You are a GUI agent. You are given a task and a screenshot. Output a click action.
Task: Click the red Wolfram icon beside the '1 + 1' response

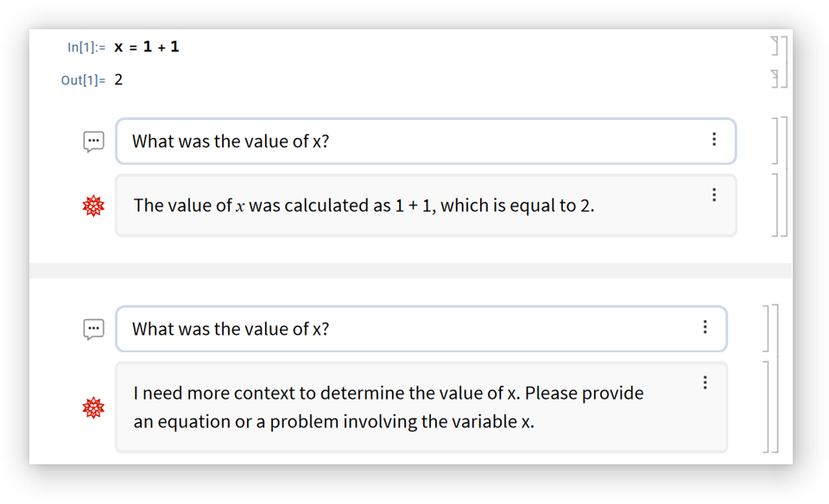(93, 206)
